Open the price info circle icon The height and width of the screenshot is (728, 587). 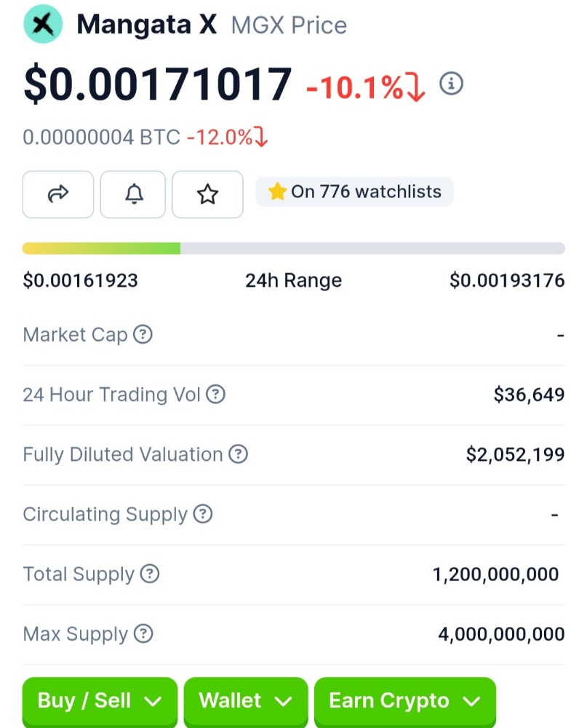pos(451,84)
